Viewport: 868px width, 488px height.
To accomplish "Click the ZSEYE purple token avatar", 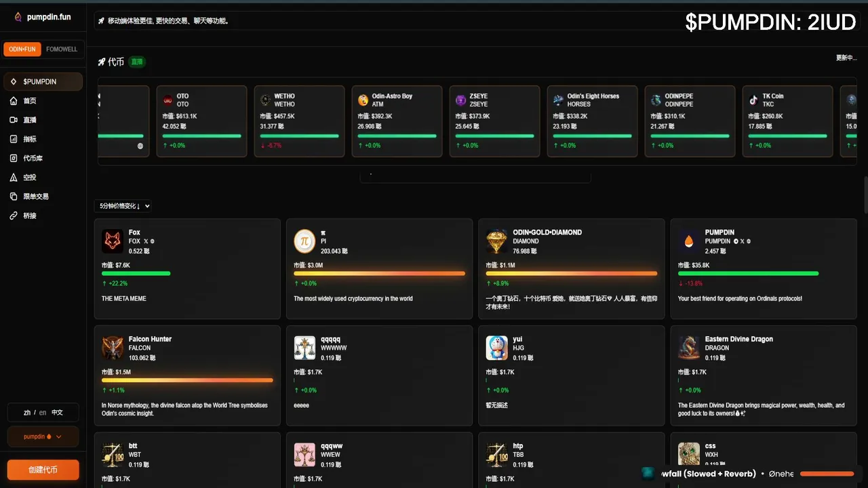I will pyautogui.click(x=460, y=100).
